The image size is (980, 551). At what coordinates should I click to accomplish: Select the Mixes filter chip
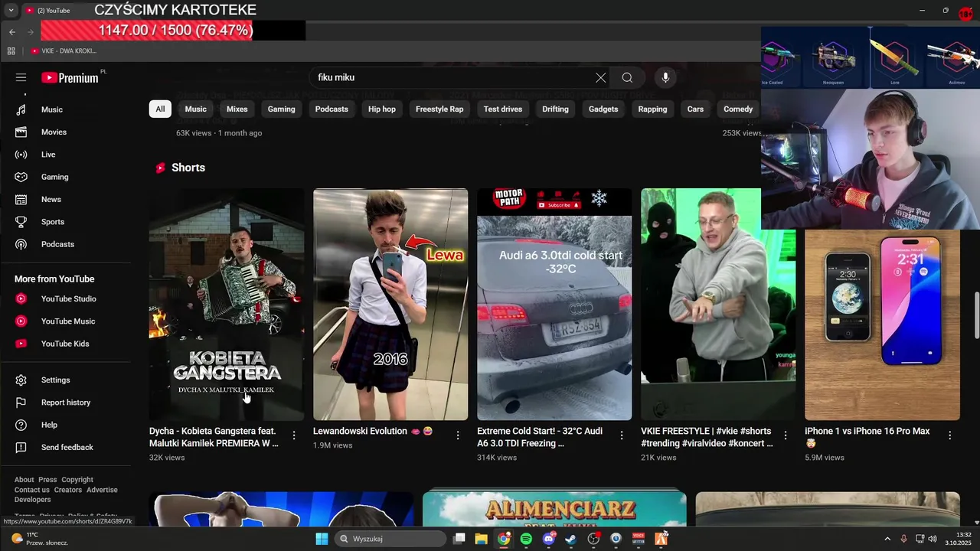tap(237, 109)
